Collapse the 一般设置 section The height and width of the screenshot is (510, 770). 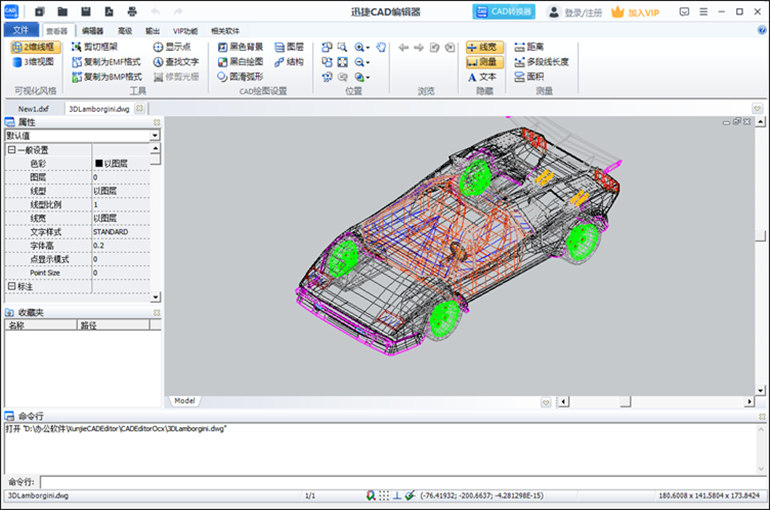[11, 150]
